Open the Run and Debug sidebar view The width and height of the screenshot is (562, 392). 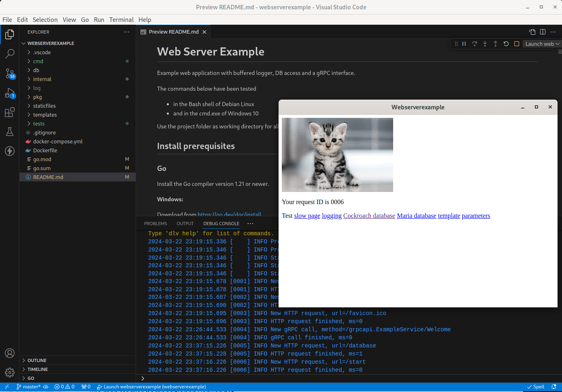(10, 93)
